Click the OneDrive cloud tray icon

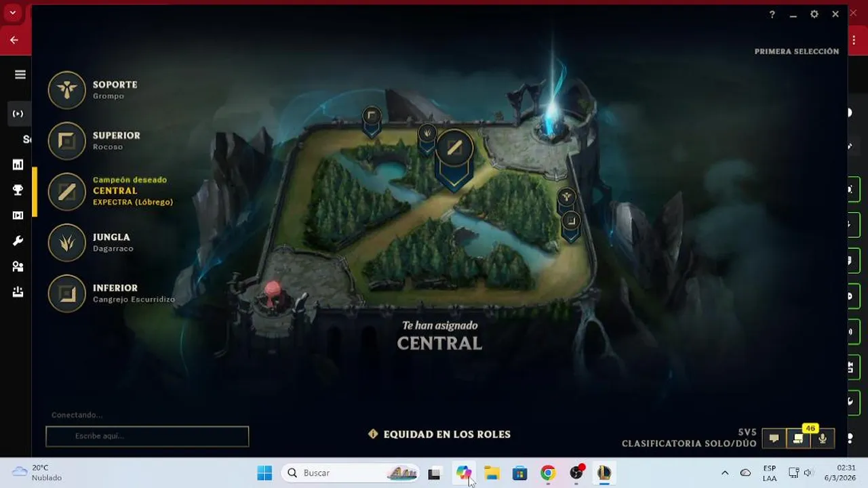(745, 473)
